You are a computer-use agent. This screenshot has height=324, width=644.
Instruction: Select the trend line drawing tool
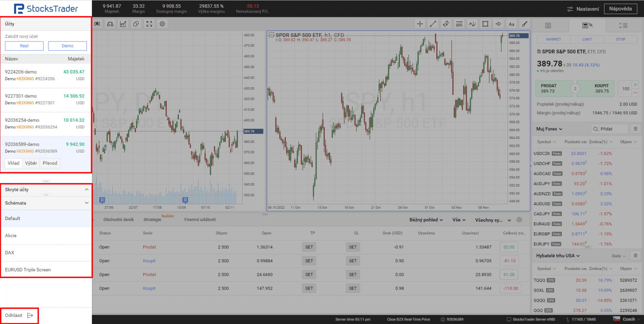(433, 24)
